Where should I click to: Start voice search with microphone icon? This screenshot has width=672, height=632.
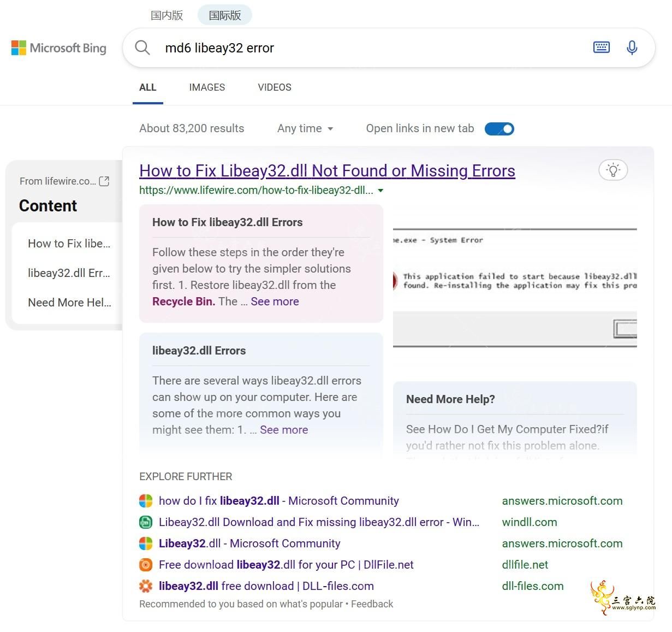click(632, 48)
